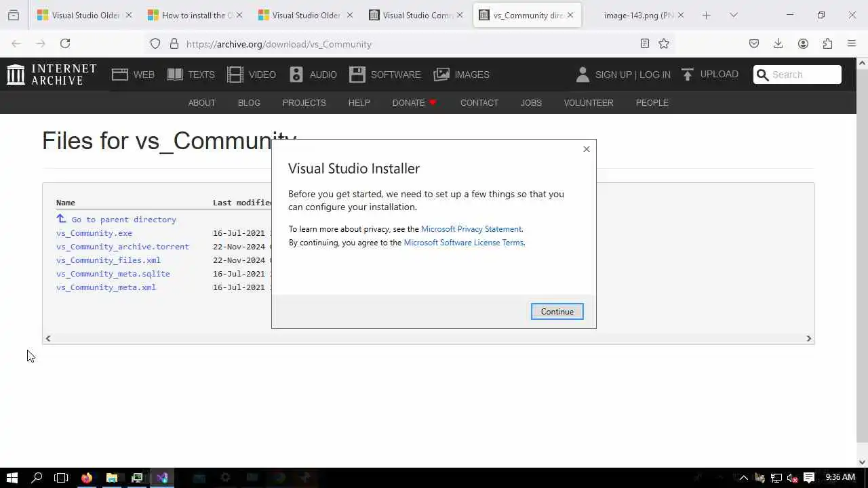Toggle reader view icon
The image size is (868, 488).
(x=645, y=43)
